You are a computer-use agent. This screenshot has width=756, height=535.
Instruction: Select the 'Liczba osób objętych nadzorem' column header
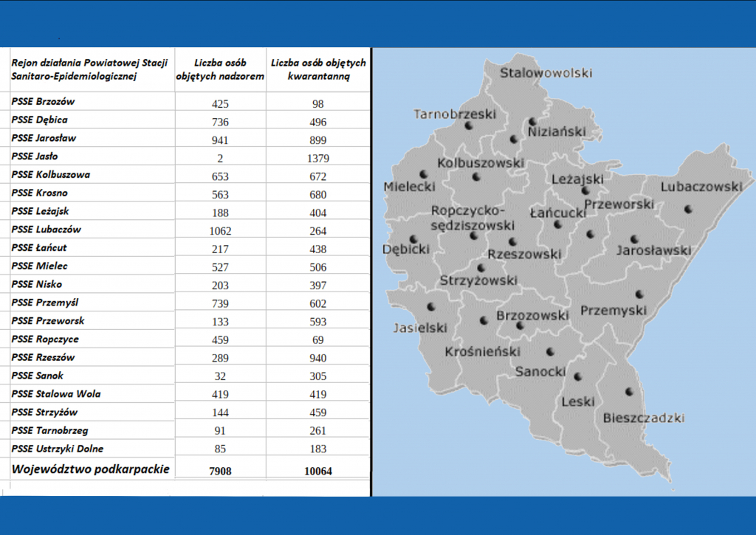(x=221, y=69)
